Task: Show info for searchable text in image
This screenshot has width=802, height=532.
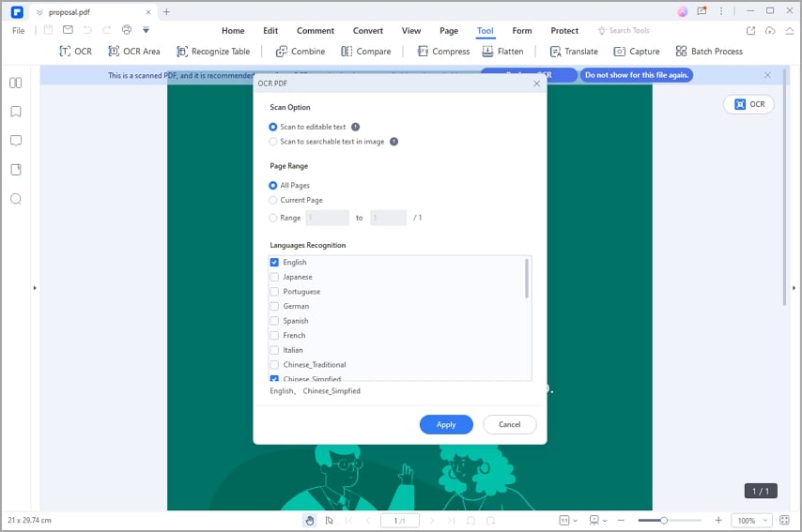Action: [393, 142]
